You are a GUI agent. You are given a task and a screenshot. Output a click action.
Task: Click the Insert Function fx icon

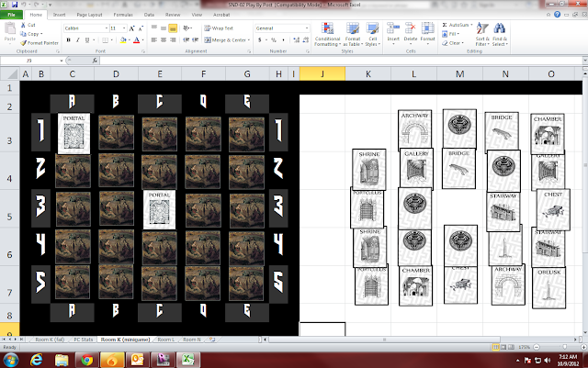click(95, 61)
